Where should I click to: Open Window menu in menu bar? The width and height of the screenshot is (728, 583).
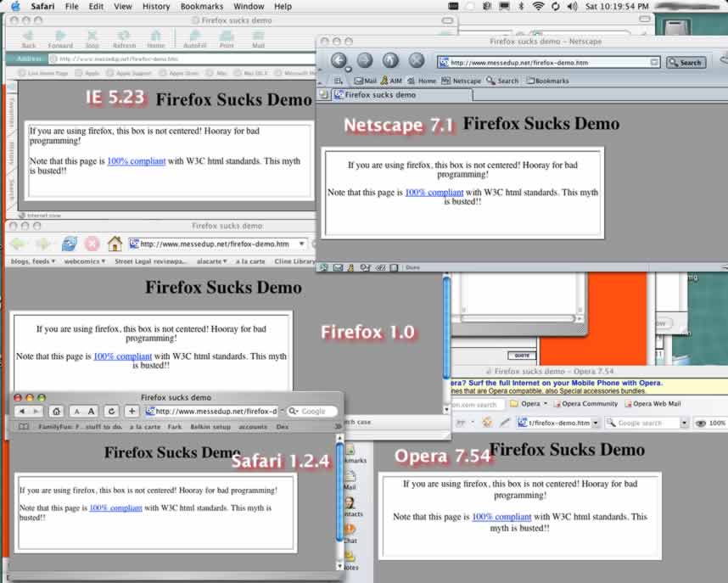pos(249,7)
